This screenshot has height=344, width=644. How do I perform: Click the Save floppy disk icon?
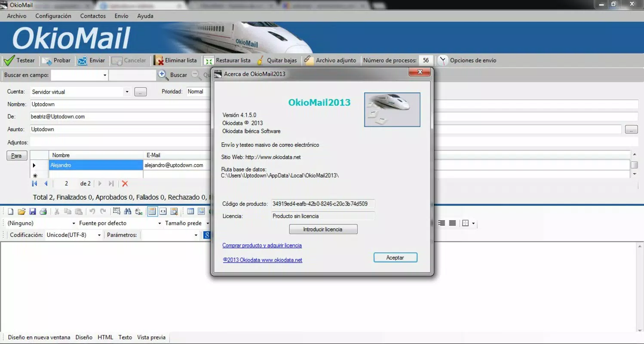pyautogui.click(x=32, y=211)
